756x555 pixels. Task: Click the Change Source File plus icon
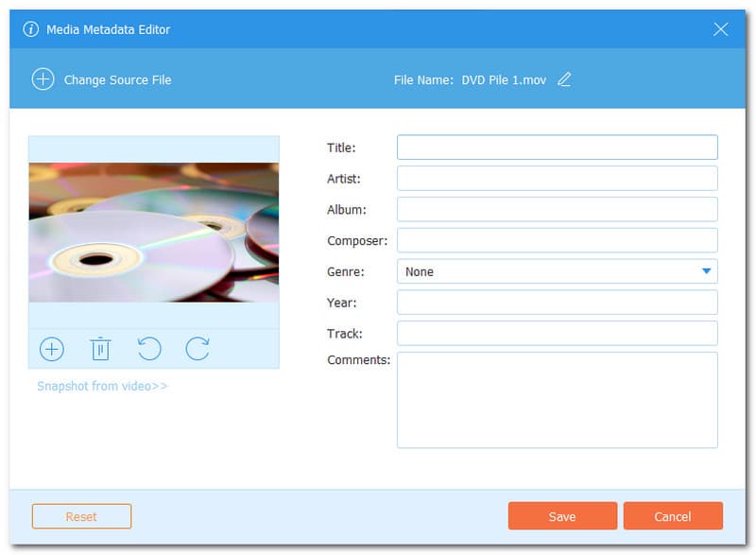[43, 79]
